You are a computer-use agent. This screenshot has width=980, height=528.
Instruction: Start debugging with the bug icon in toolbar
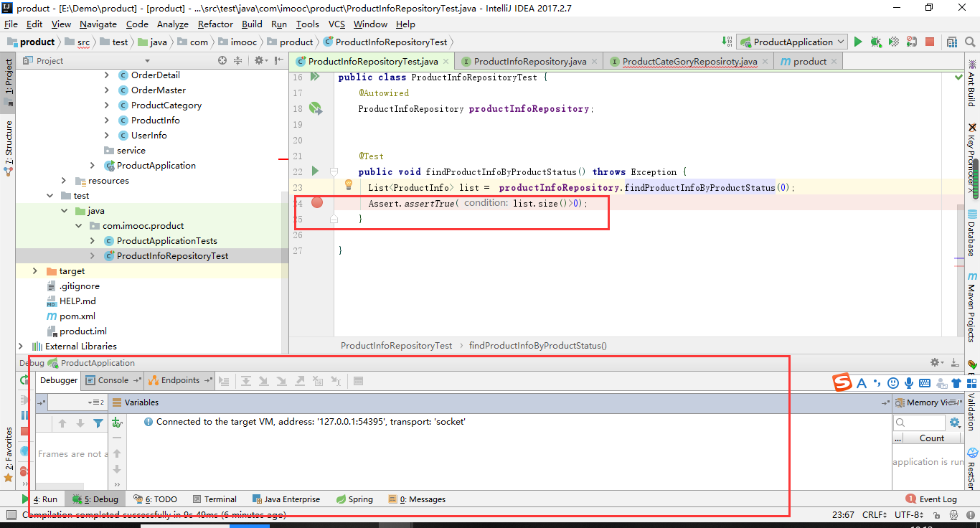click(x=876, y=42)
